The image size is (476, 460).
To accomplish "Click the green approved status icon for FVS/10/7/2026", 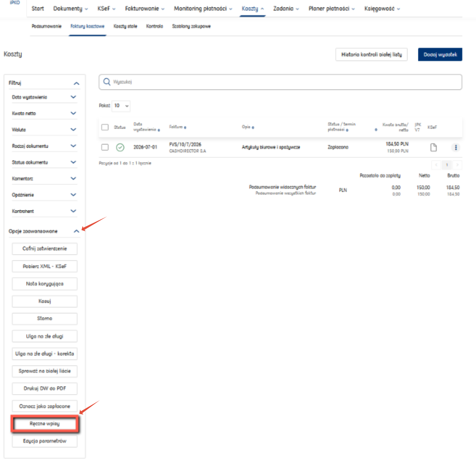I will [120, 147].
